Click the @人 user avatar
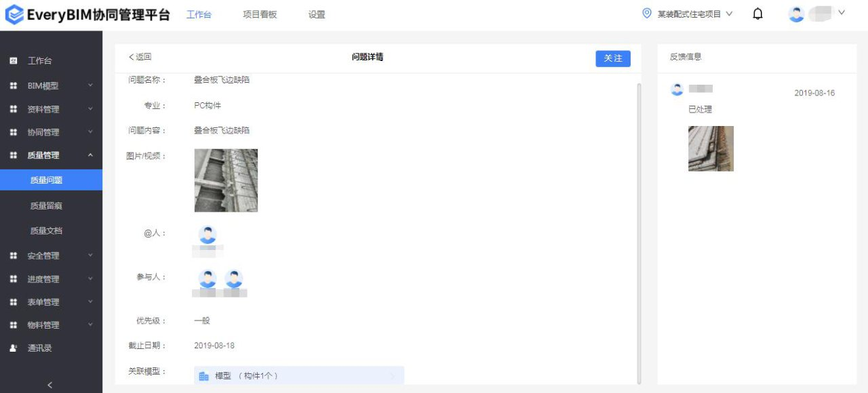 pos(208,234)
